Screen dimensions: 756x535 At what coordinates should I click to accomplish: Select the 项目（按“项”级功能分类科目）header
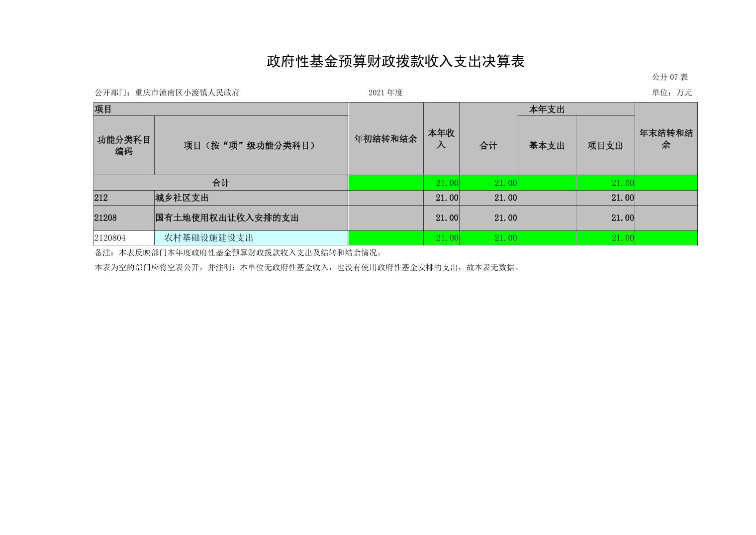[251, 145]
